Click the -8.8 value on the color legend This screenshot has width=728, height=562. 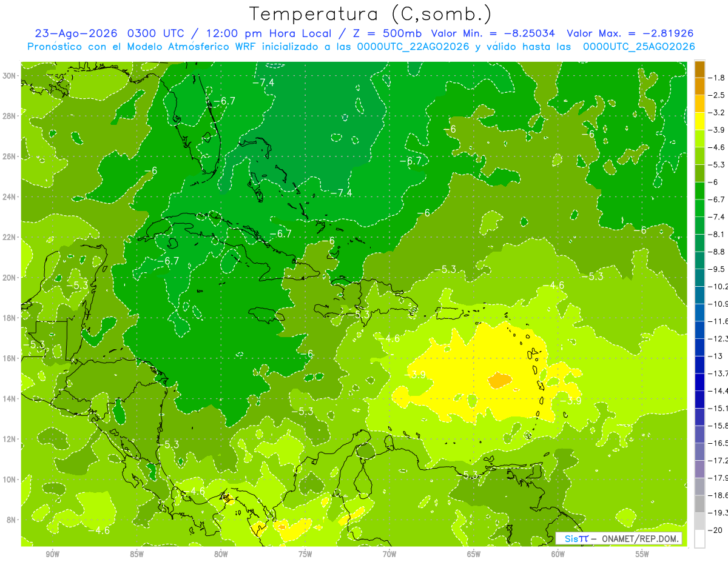(716, 252)
